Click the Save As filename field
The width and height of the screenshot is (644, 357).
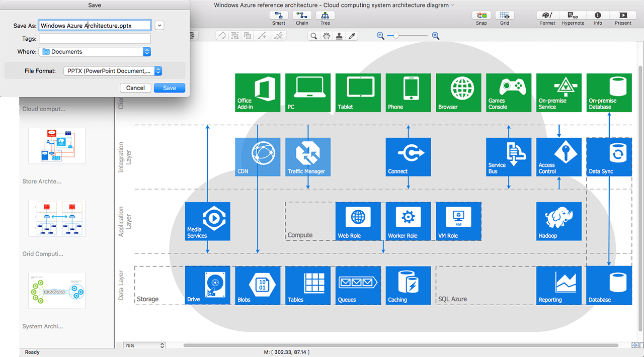(95, 25)
